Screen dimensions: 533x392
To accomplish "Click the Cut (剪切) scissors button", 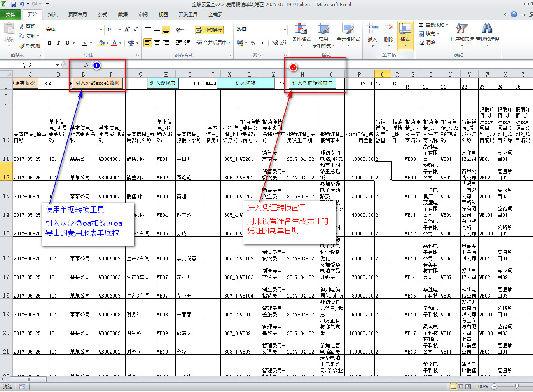I will pos(27,26).
